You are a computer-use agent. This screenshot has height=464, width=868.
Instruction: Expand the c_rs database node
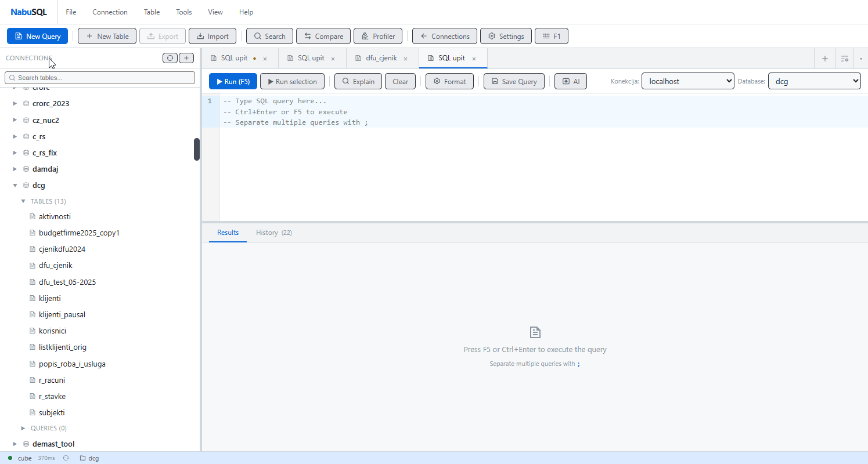pyautogui.click(x=15, y=137)
